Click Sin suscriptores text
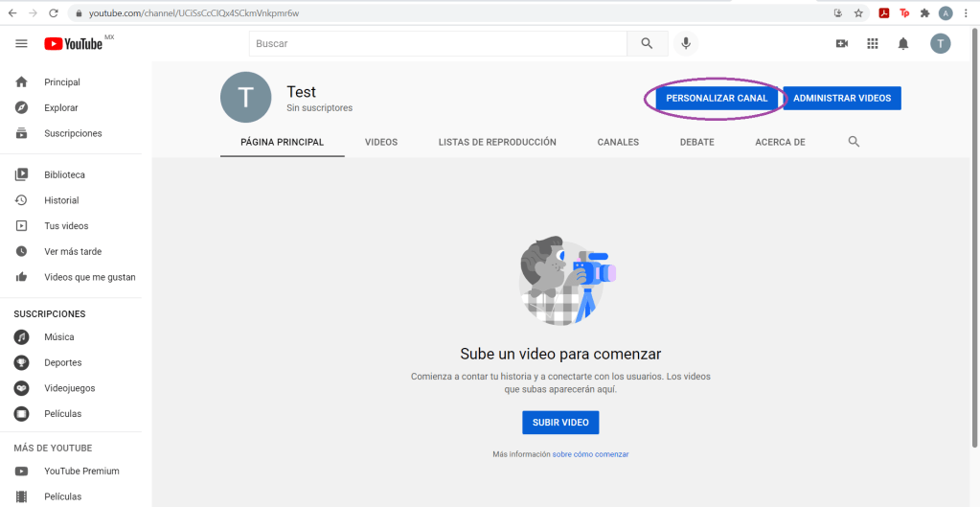Image resolution: width=980 pixels, height=507 pixels. pos(319,108)
